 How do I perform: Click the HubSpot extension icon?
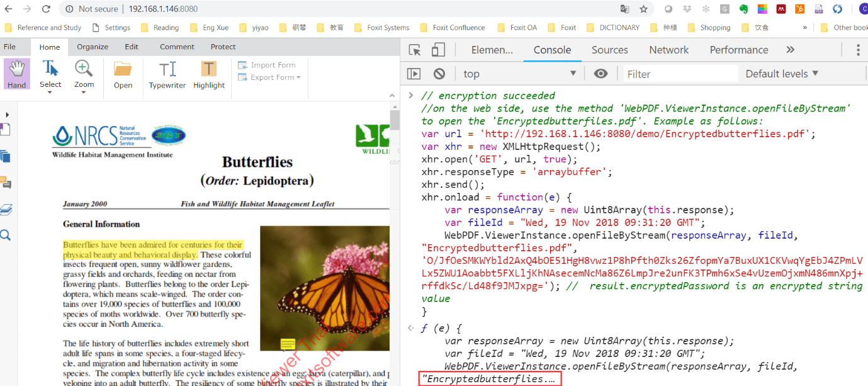[800, 9]
